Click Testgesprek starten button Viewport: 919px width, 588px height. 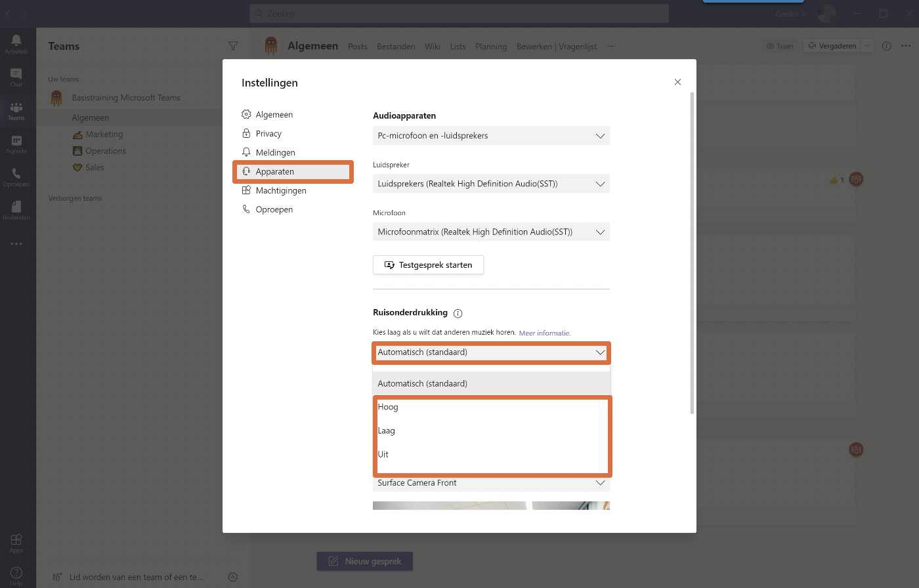point(428,265)
